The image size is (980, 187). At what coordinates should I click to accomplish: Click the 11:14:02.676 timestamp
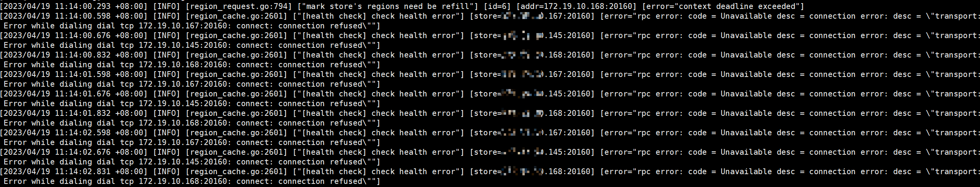pos(83,152)
